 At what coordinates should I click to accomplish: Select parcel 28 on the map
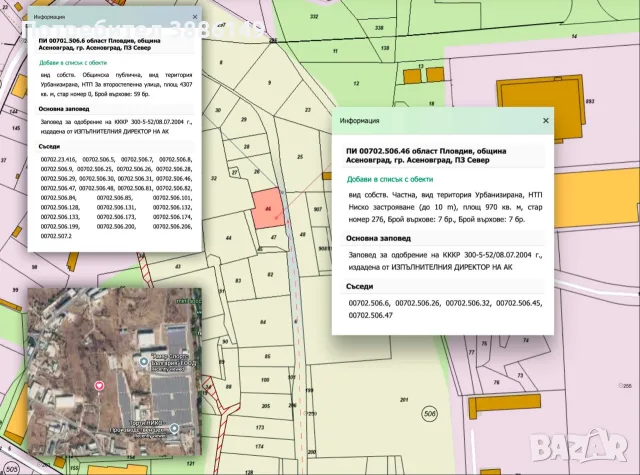coord(247,146)
